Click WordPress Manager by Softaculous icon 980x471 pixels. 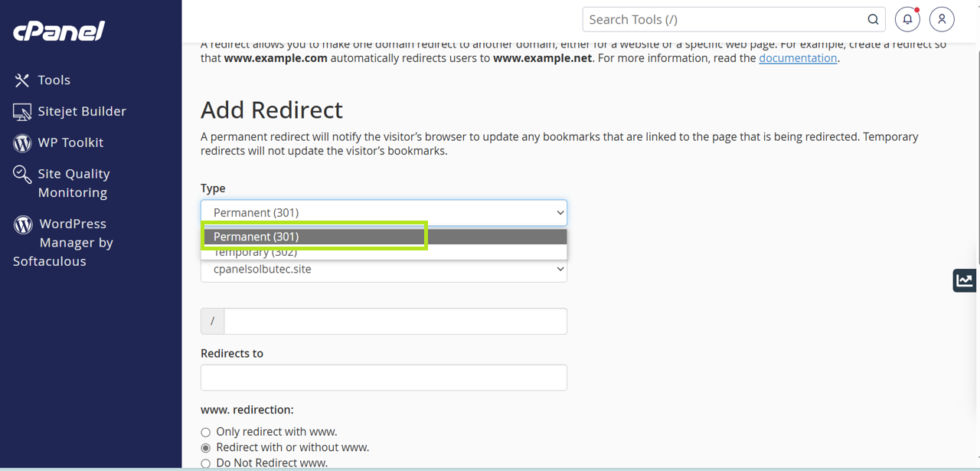tap(23, 224)
